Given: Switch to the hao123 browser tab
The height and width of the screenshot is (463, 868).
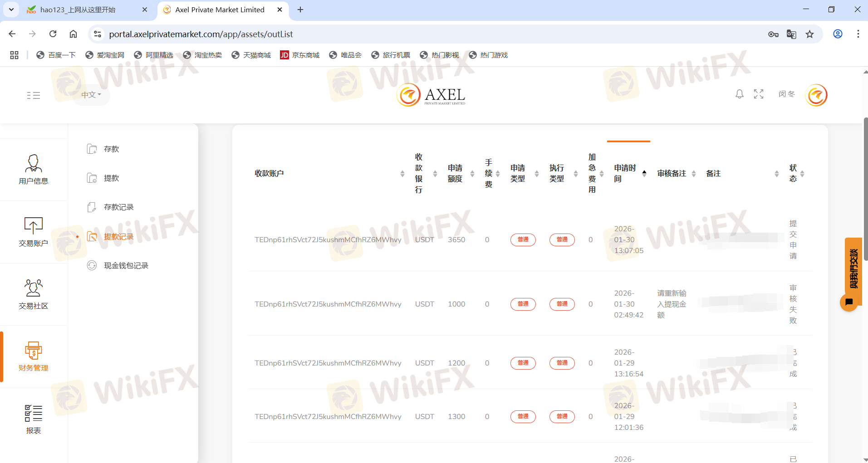Looking at the screenshot, I should point(78,10).
